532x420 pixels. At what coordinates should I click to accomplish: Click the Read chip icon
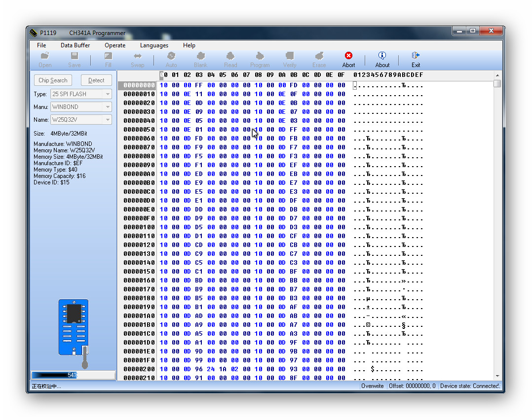pos(230,56)
